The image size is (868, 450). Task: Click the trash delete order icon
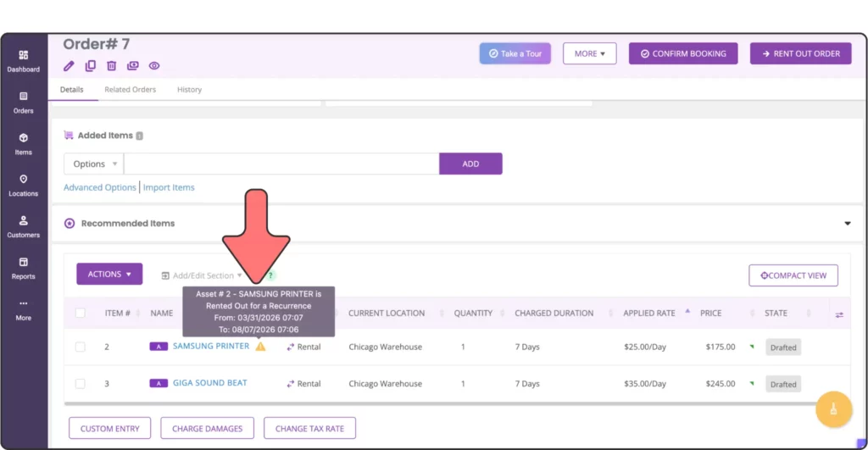111,66
